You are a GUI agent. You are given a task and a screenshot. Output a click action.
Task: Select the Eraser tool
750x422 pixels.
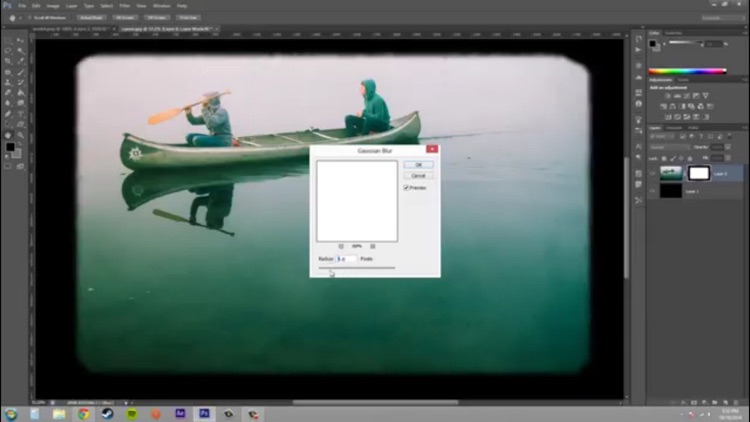coord(7,92)
